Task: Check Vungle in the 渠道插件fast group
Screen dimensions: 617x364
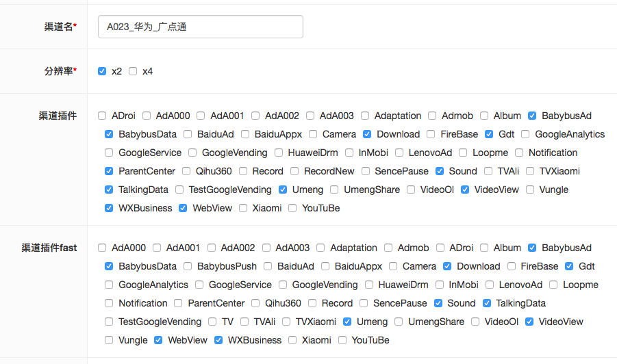Action: (x=109, y=340)
